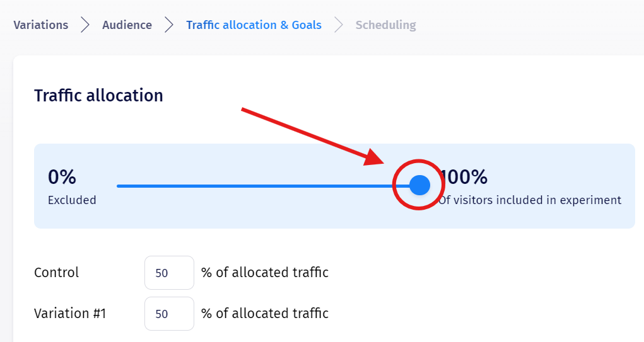Open the Audience step
This screenshot has height=342, width=644.
127,25
